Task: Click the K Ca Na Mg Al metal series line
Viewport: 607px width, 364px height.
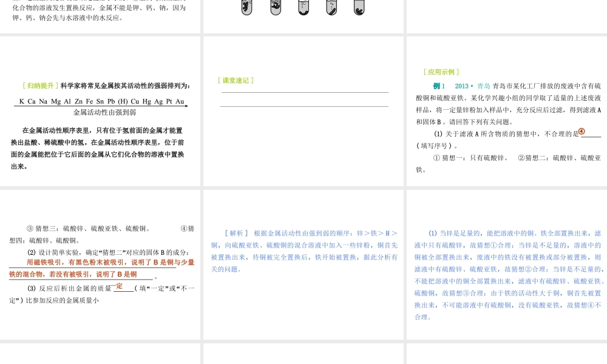Action: (x=101, y=101)
